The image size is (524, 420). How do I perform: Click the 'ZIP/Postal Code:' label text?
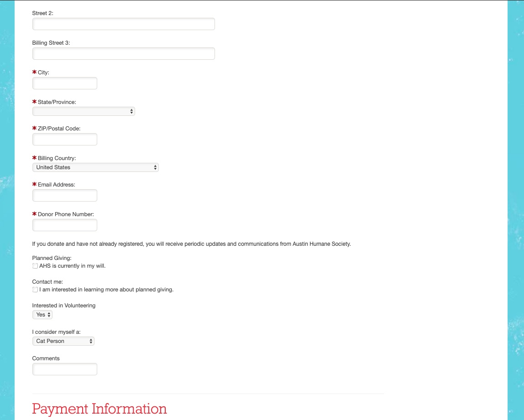(x=59, y=129)
